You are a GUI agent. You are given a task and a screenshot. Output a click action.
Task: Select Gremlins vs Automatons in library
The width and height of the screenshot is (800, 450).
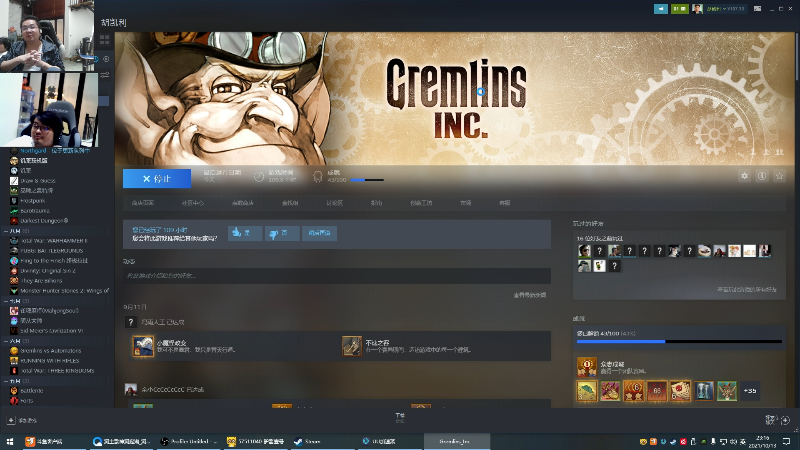pyautogui.click(x=51, y=351)
